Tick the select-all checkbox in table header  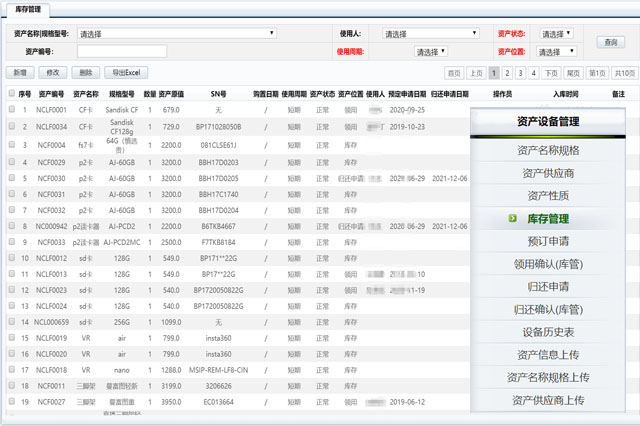11,93
